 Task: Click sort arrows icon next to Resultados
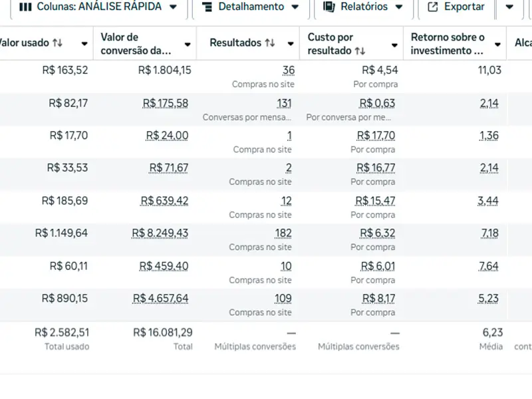[x=269, y=43]
